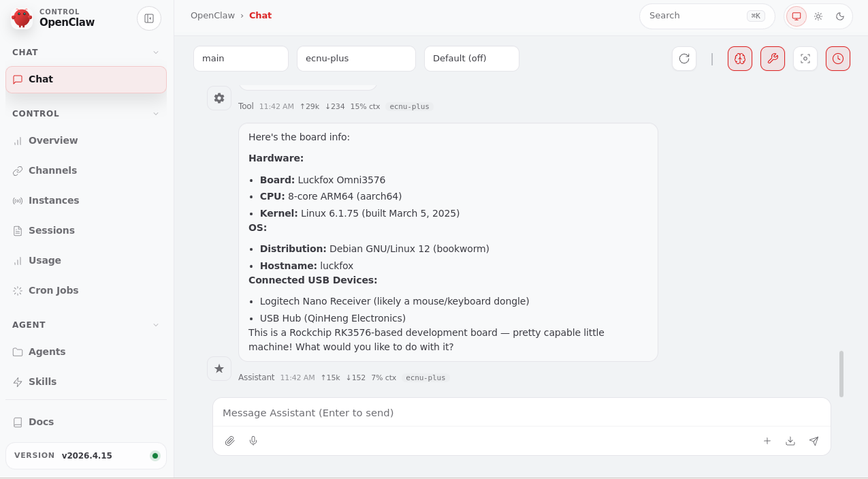Image resolution: width=868 pixels, height=479 pixels.
Task: Open the 'main' session dropdown
Action: tap(241, 59)
